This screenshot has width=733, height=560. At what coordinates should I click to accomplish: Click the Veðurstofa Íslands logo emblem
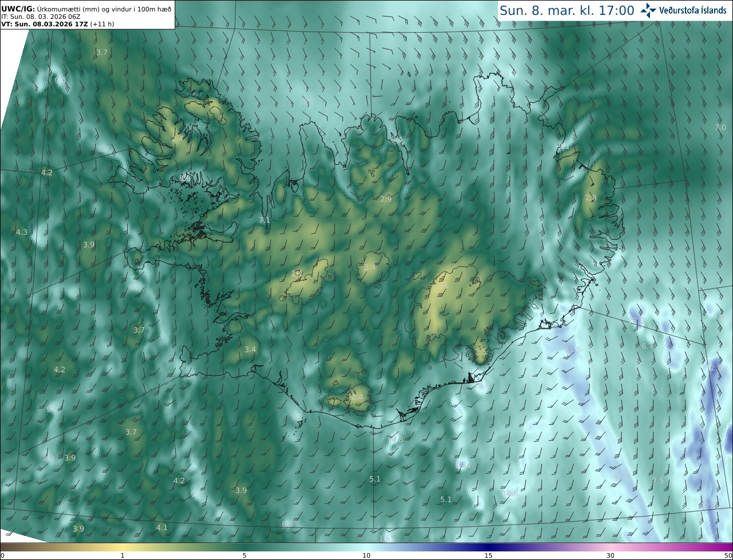pos(648,10)
